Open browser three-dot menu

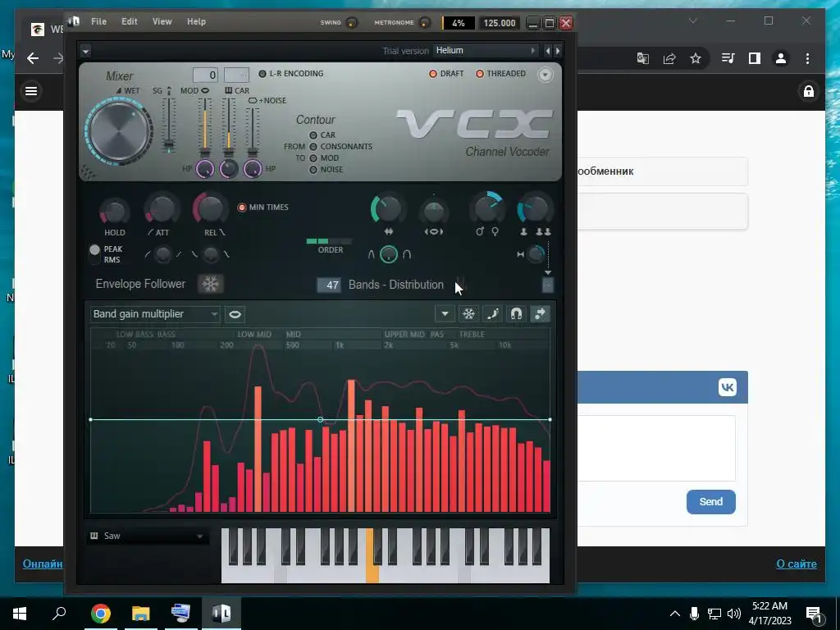pyautogui.click(x=807, y=58)
